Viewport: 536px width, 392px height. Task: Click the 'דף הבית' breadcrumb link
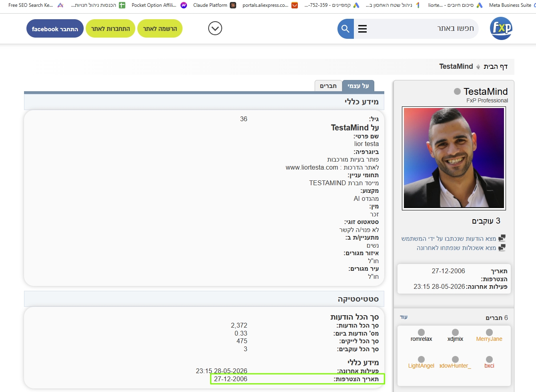pos(496,66)
